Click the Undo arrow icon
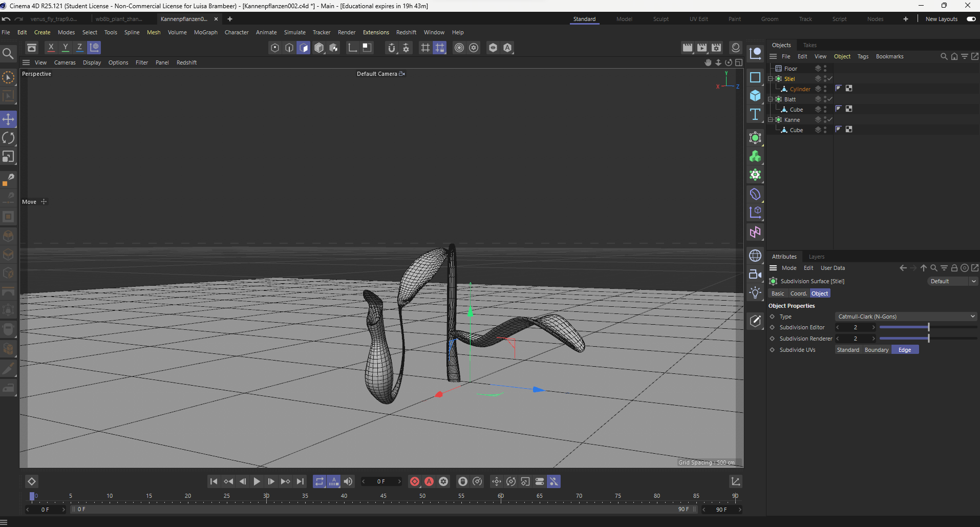Image resolution: width=980 pixels, height=527 pixels. [x=6, y=19]
